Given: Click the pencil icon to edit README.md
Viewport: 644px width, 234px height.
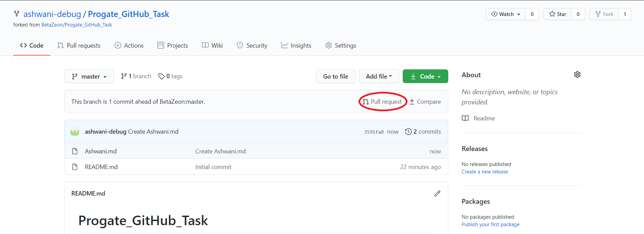Looking at the screenshot, I should pos(437,194).
